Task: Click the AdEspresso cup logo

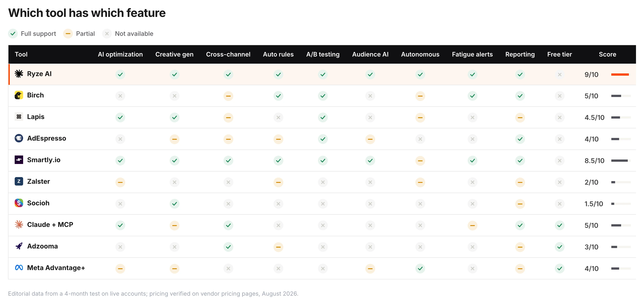Action: tap(19, 138)
